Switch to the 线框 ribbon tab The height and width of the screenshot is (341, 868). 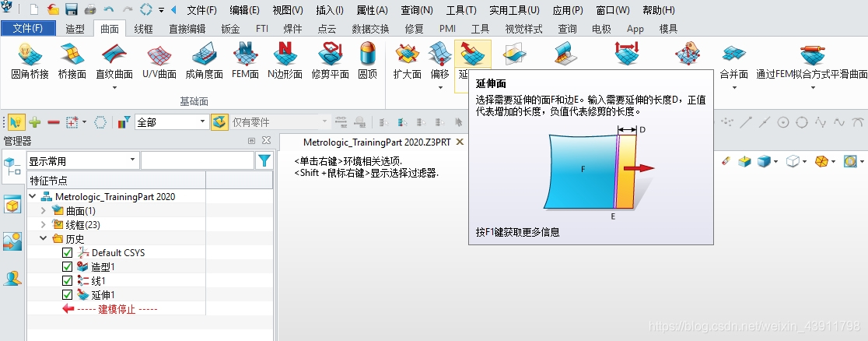click(x=144, y=29)
